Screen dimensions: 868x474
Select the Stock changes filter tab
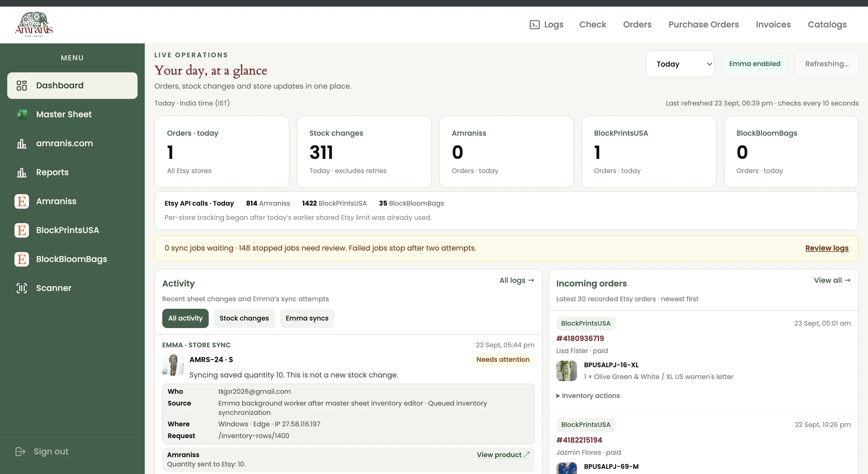click(x=244, y=318)
